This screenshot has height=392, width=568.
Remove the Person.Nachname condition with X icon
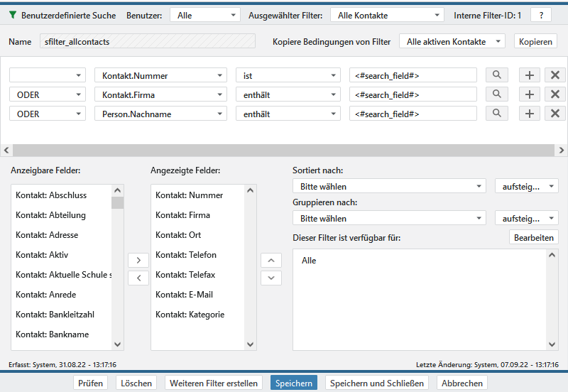point(555,114)
